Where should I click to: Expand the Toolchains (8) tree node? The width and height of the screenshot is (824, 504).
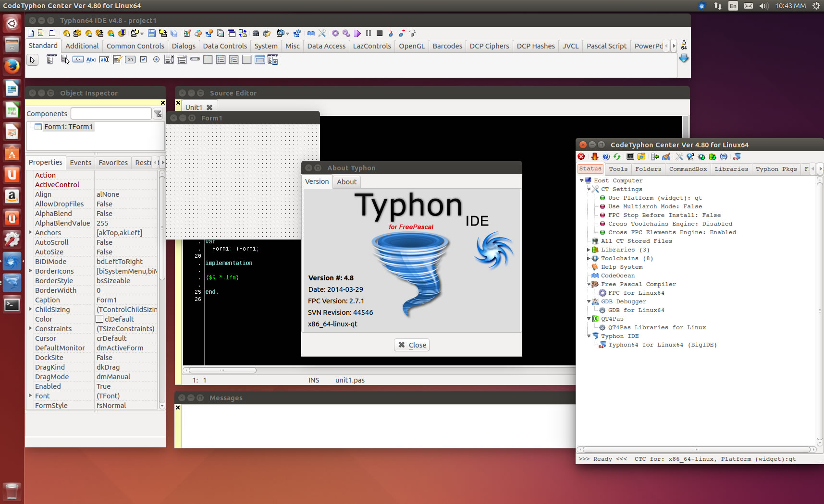click(x=589, y=258)
